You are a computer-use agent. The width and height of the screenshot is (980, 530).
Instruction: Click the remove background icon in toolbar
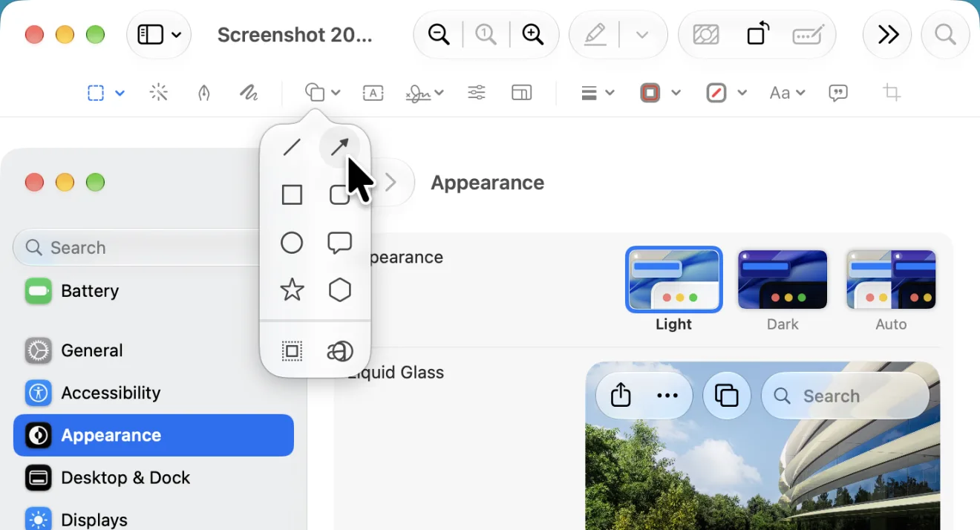[x=706, y=34]
